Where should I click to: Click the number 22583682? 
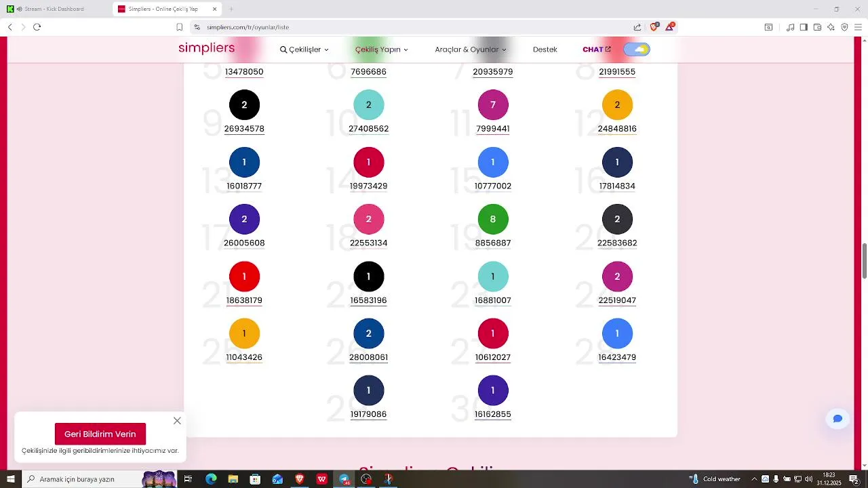coord(617,243)
